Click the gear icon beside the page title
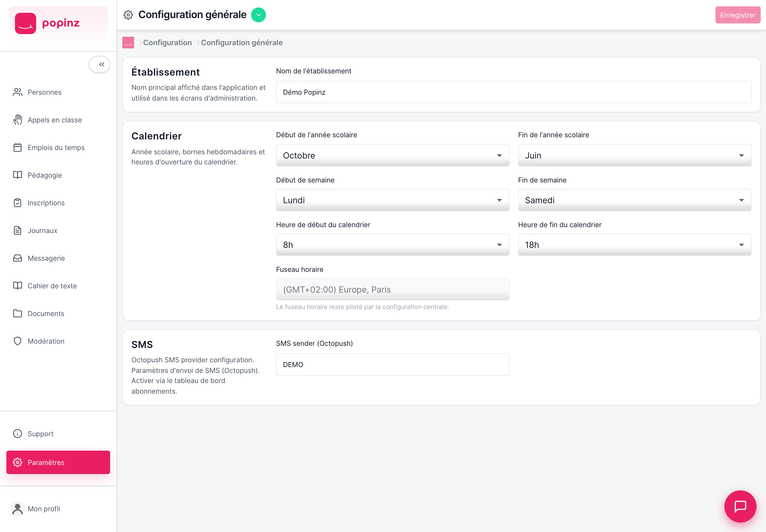This screenshot has width=766, height=532. tap(128, 15)
